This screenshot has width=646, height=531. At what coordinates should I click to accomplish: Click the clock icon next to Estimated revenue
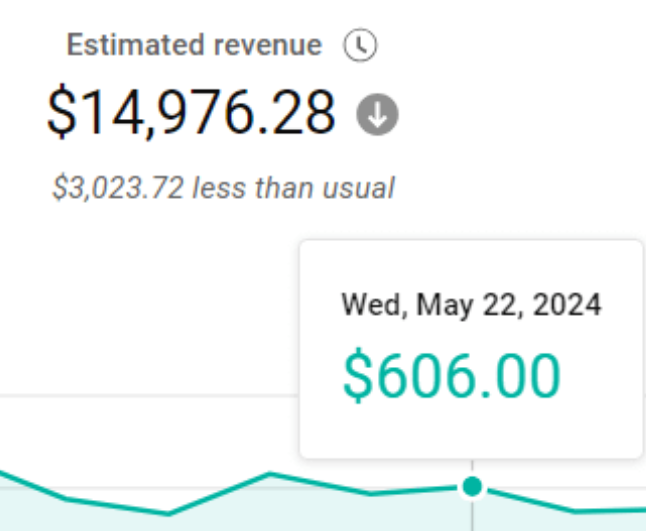[x=360, y=45]
